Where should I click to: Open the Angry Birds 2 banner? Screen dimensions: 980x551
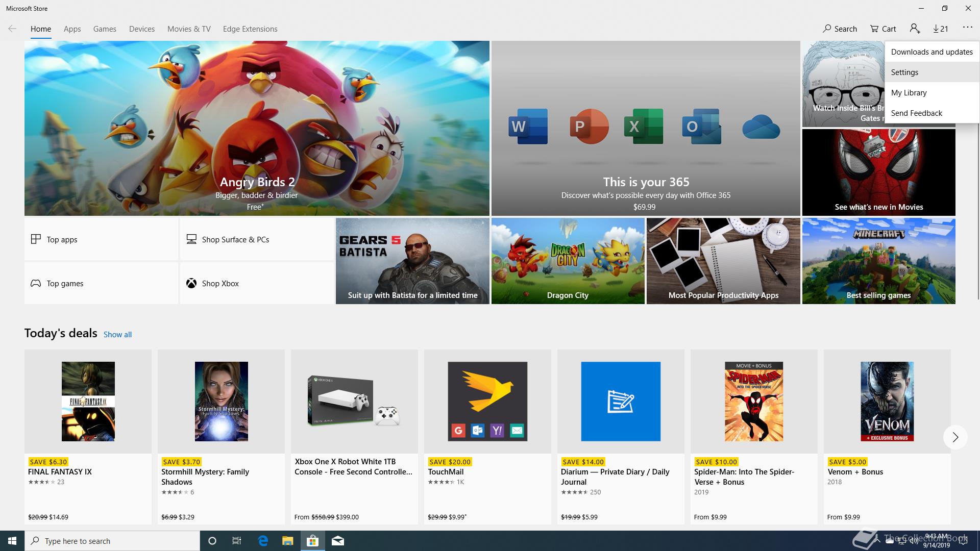click(257, 128)
